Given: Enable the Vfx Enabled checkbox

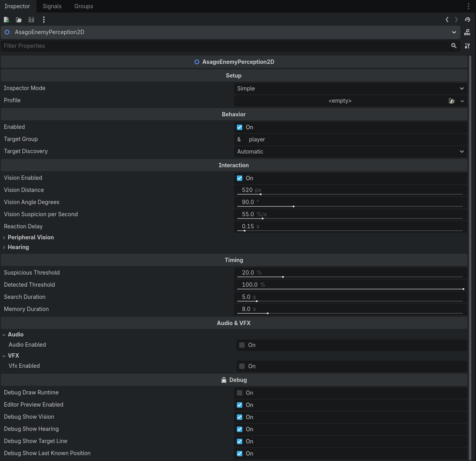Looking at the screenshot, I should (x=242, y=366).
